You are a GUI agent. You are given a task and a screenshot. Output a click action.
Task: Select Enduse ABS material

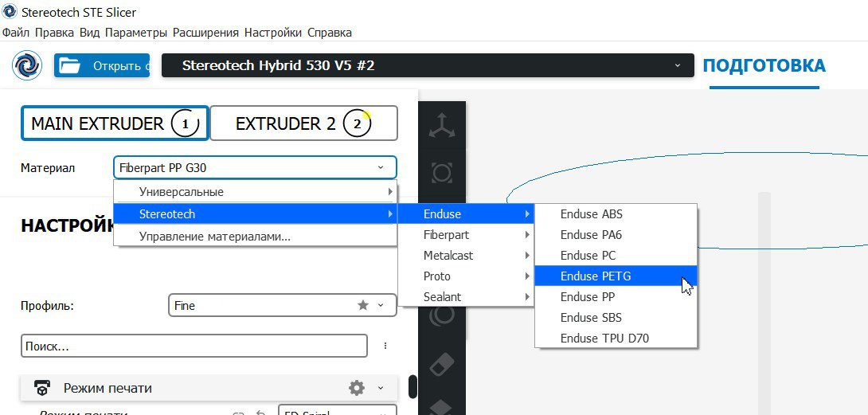(616, 213)
